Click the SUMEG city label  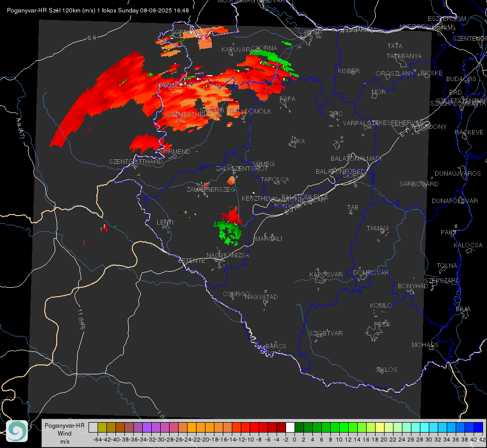[263, 164]
